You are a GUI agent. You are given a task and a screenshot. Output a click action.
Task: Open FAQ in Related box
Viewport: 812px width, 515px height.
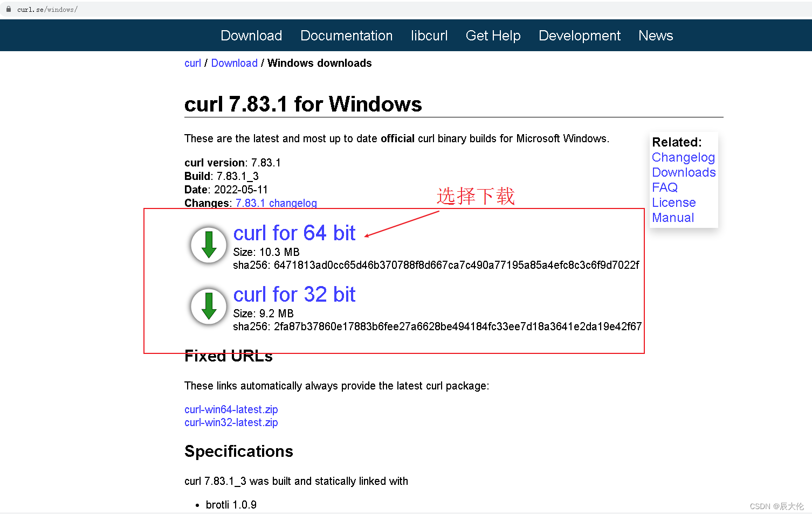665,187
